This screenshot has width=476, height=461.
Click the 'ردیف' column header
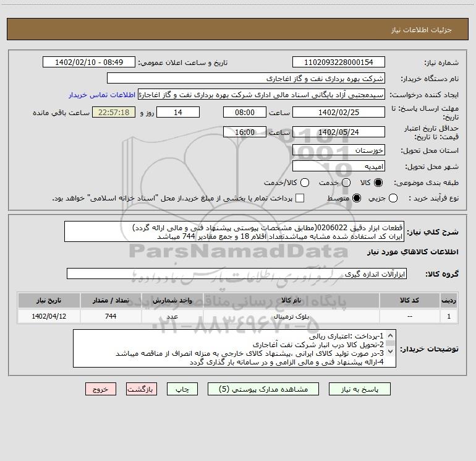pos(449,300)
